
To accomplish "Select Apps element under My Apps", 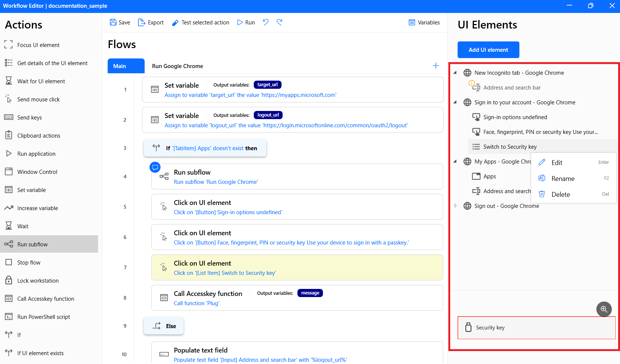I will coord(489,176).
